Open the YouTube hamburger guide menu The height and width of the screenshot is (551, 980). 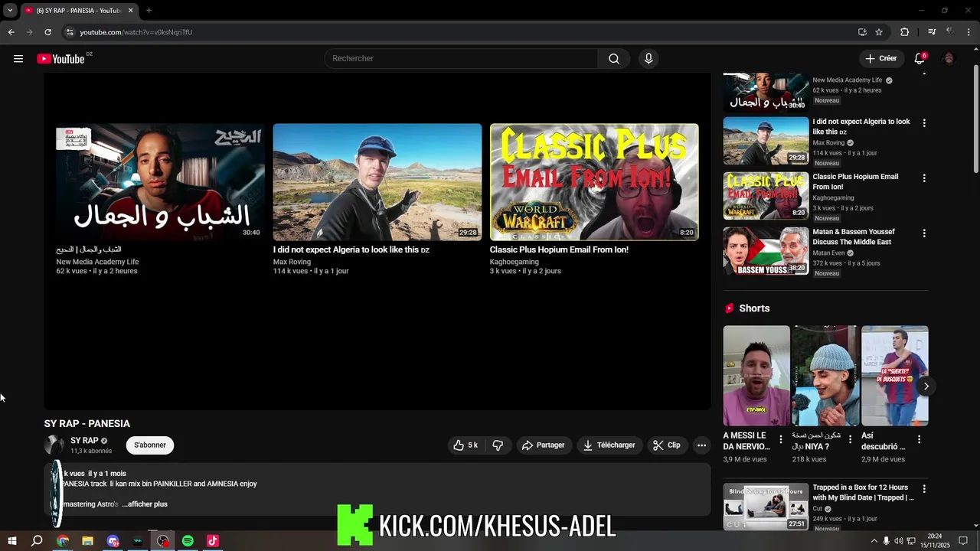pos(18,59)
